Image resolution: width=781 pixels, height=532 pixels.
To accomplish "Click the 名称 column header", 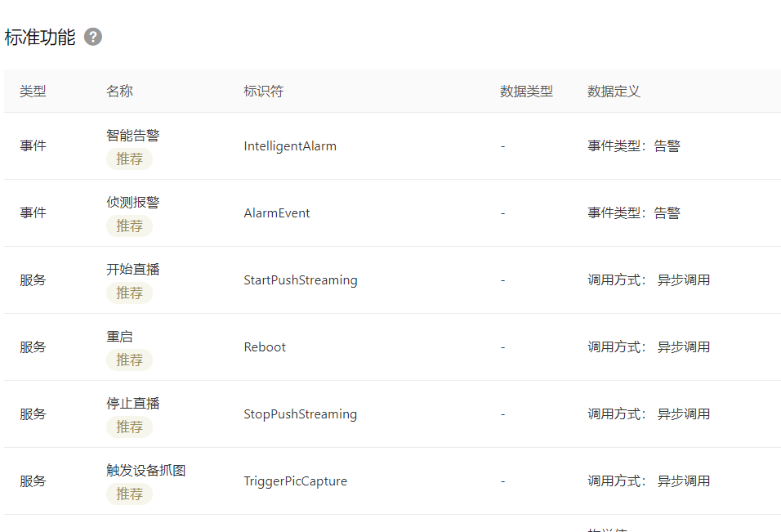I will (119, 92).
